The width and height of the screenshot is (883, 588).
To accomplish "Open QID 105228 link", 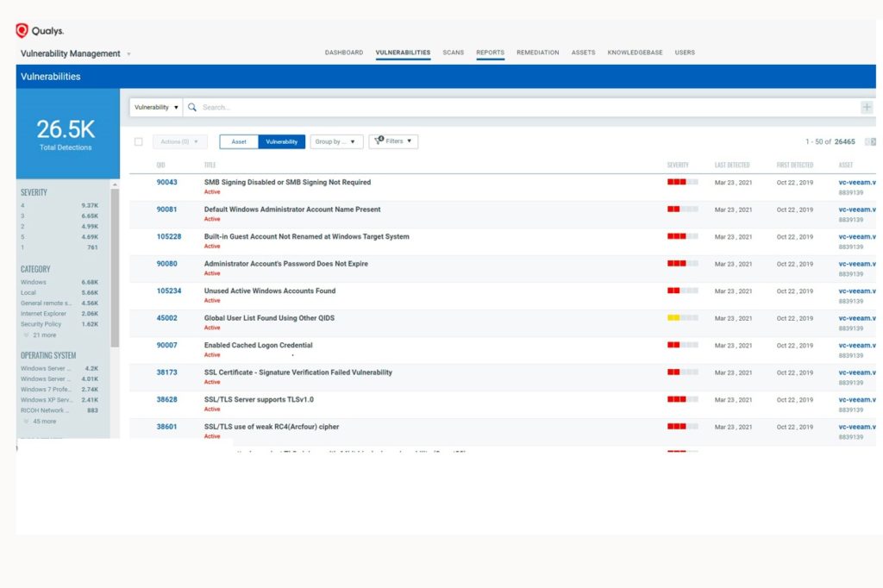I will (x=169, y=236).
